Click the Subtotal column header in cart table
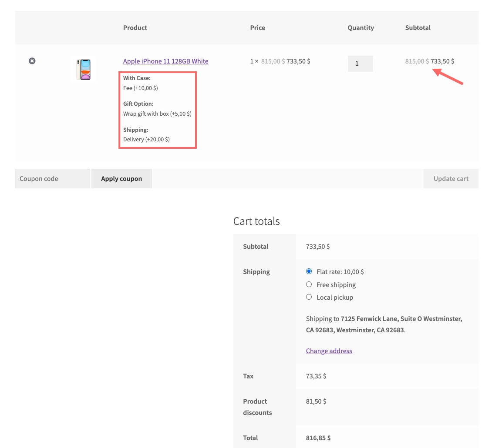Image resolution: width=492 pixels, height=448 pixels. tap(418, 28)
